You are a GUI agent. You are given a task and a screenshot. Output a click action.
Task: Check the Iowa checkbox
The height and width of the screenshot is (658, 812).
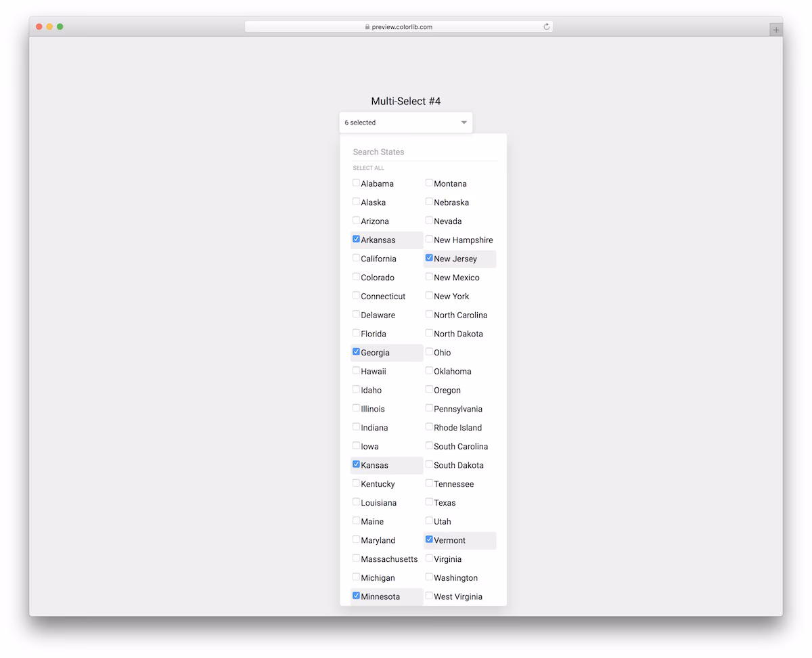tap(356, 445)
